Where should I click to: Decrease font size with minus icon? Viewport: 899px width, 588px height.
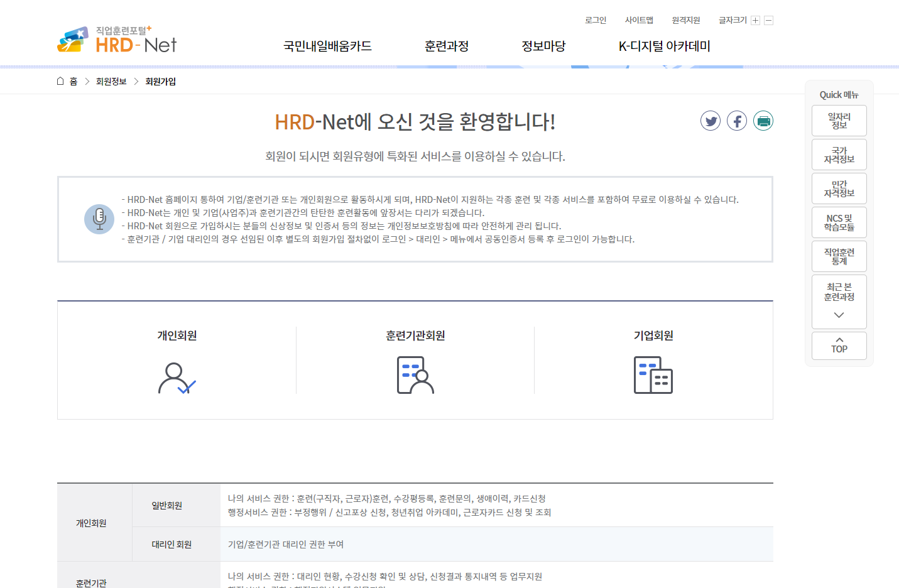click(768, 21)
